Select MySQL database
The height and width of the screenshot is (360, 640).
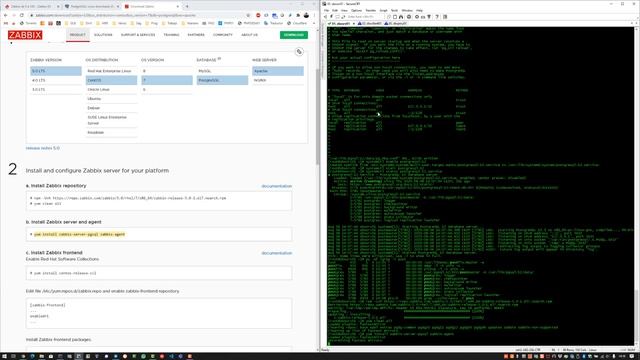[222, 71]
